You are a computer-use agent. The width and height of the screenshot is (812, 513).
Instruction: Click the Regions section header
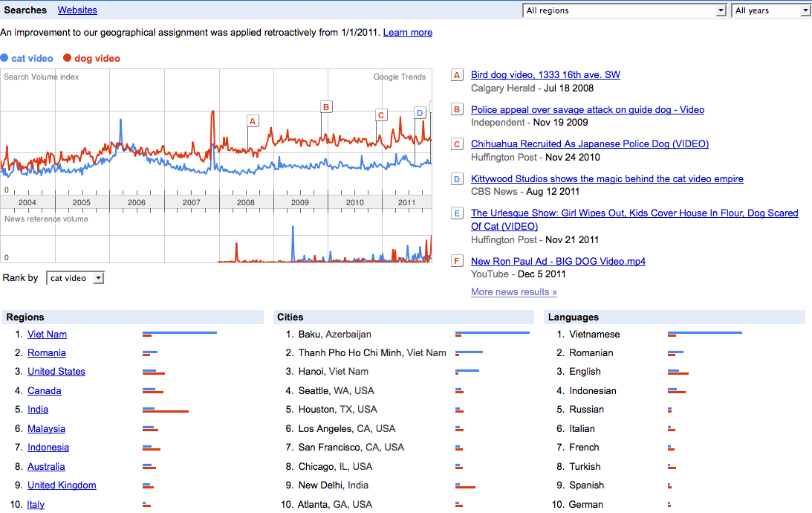133,317
